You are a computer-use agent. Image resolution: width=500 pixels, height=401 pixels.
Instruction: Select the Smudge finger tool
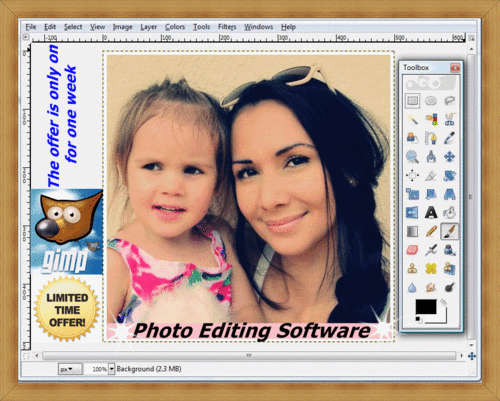point(431,287)
